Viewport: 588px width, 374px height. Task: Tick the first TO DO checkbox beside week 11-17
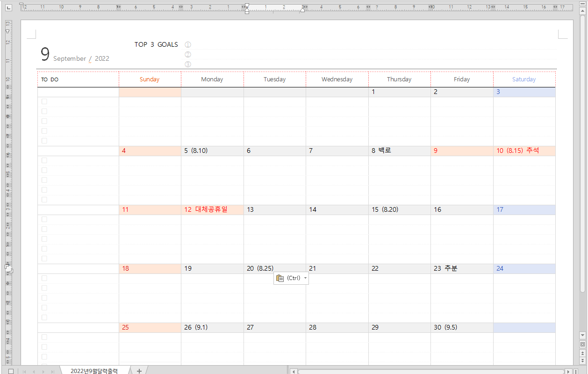(x=44, y=219)
